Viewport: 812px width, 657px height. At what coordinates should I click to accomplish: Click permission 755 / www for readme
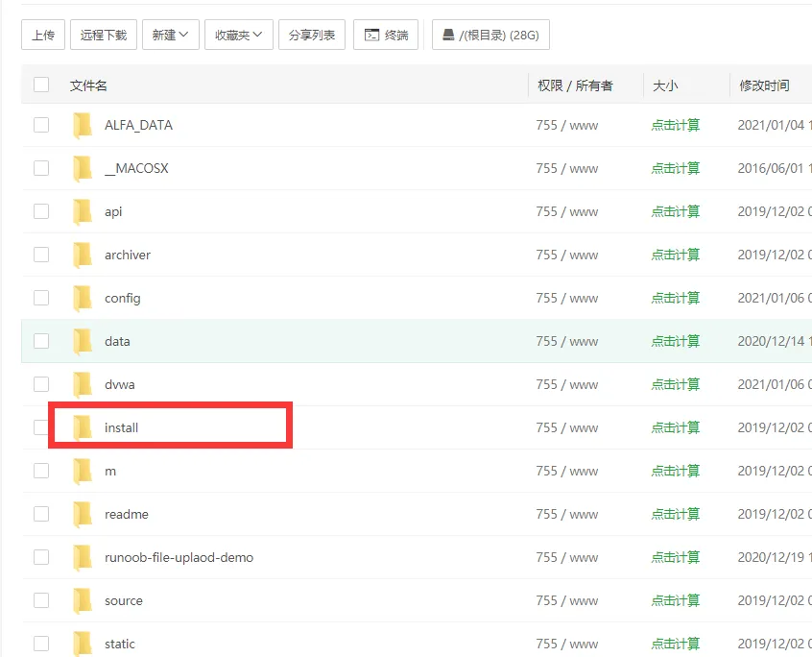tap(566, 514)
